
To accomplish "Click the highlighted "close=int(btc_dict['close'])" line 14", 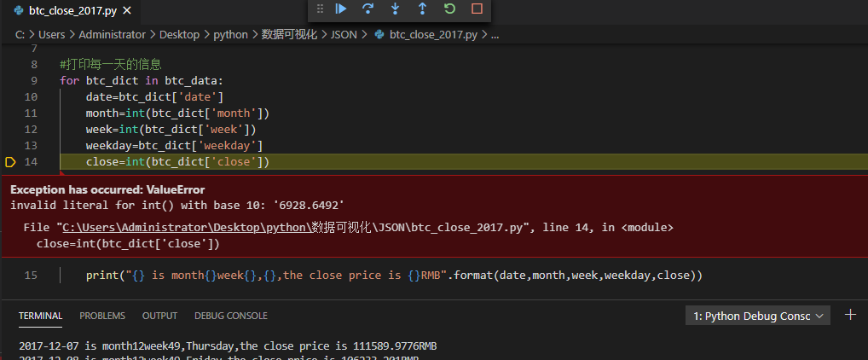I will tap(177, 162).
